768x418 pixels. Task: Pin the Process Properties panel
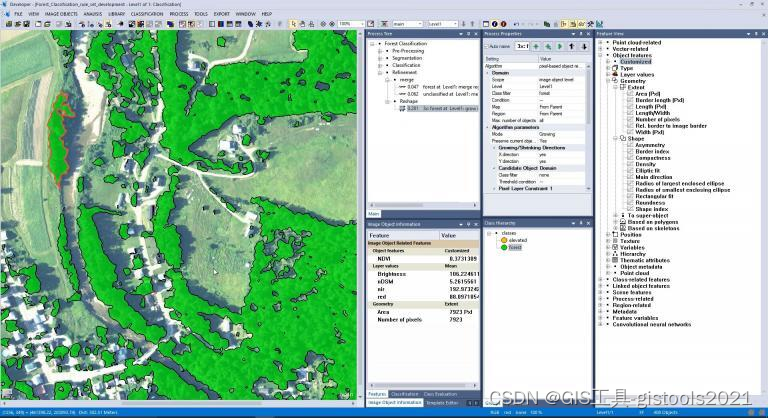[581, 34]
